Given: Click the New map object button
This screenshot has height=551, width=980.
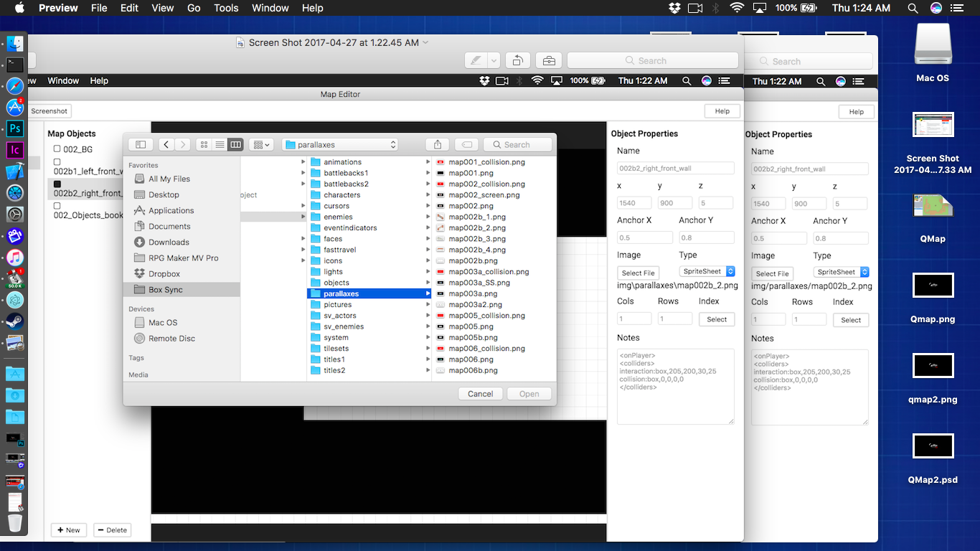Looking at the screenshot, I should [x=69, y=530].
